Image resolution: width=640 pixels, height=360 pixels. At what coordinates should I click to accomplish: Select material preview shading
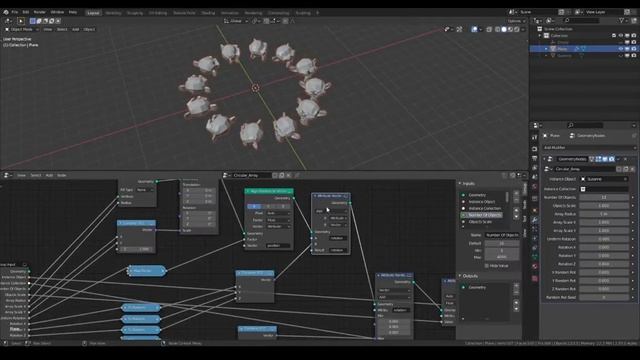(510, 29)
